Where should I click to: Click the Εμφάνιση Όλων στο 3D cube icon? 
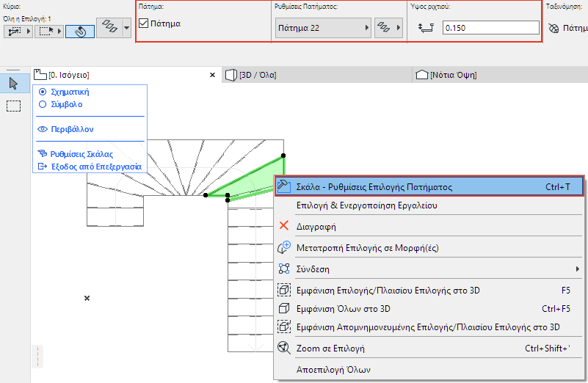click(284, 308)
